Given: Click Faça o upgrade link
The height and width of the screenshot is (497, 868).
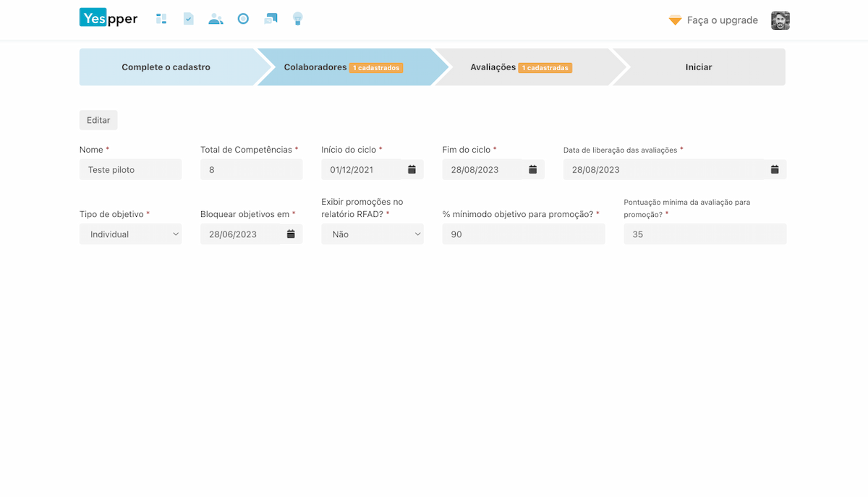Looking at the screenshot, I should [x=722, y=20].
